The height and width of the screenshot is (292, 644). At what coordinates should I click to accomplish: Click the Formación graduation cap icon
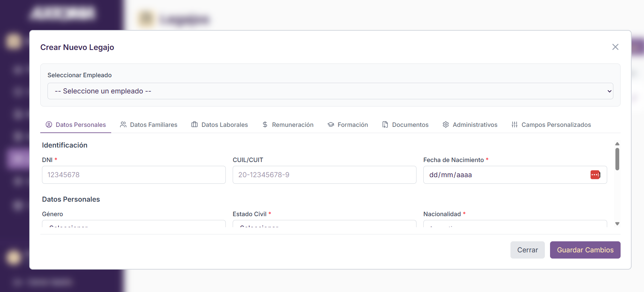331,124
